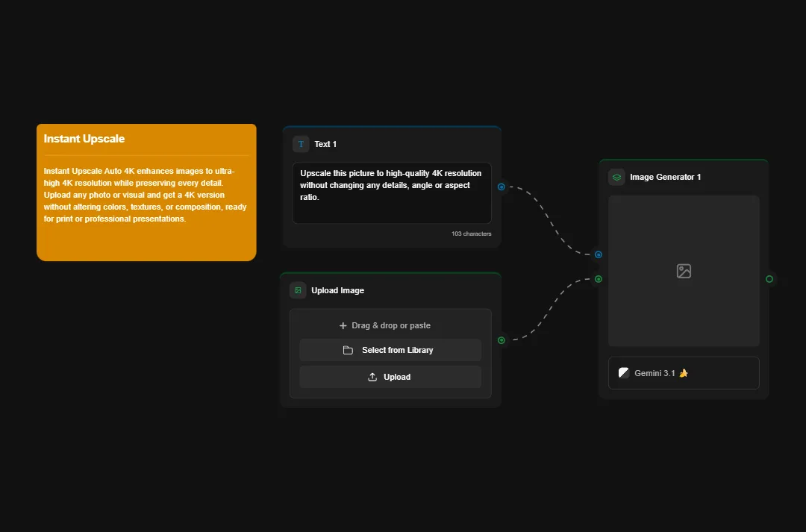Click inside the Text 1 prompt field
This screenshot has width=806, height=532.
(x=392, y=193)
